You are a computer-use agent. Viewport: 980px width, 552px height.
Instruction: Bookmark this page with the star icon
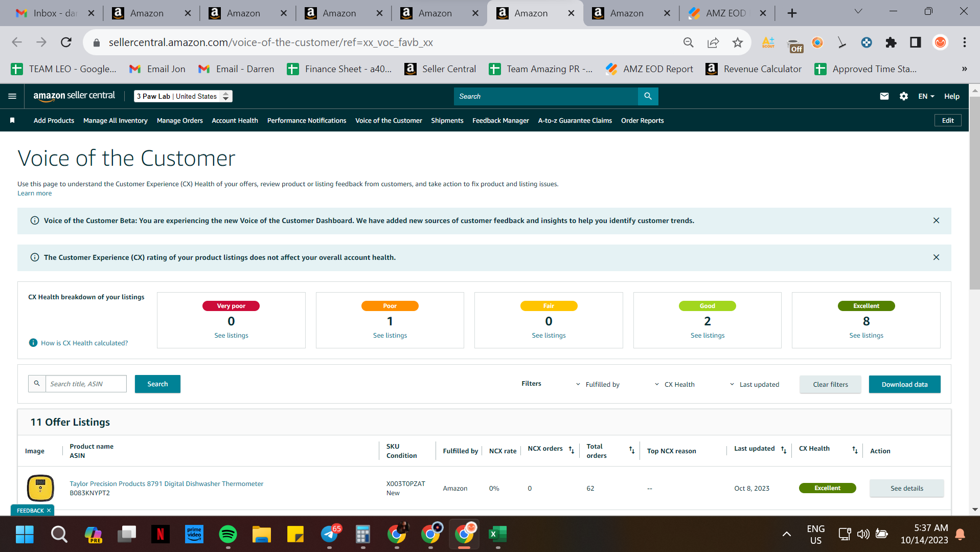[x=737, y=42]
